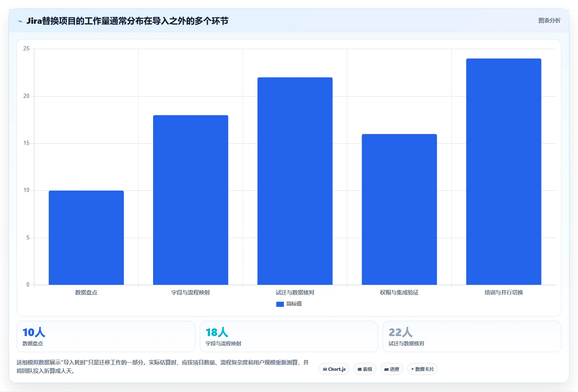Click the 数据盘点 x-axis label

86,292
